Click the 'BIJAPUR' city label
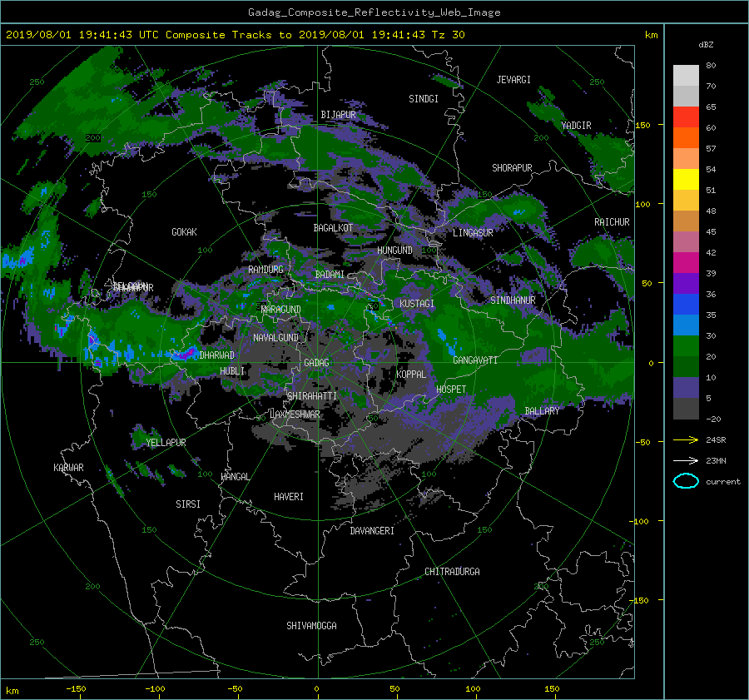 (x=338, y=115)
